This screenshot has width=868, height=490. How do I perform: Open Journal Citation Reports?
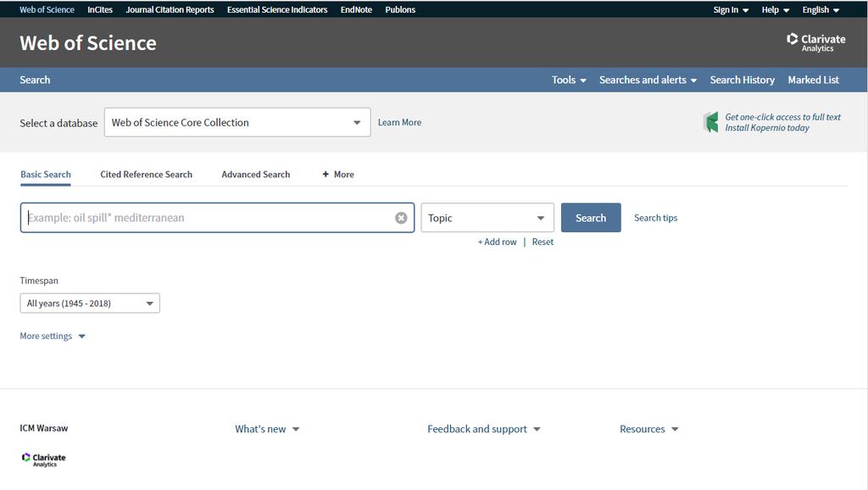[170, 10]
